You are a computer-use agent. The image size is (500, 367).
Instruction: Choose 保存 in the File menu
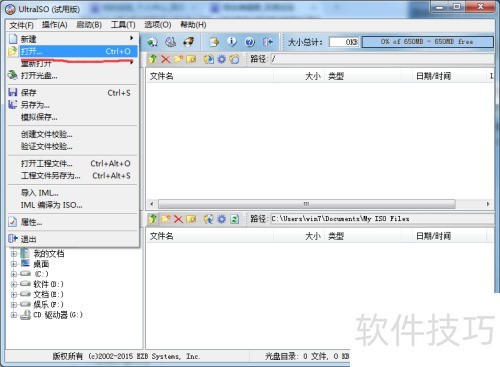coord(73,93)
